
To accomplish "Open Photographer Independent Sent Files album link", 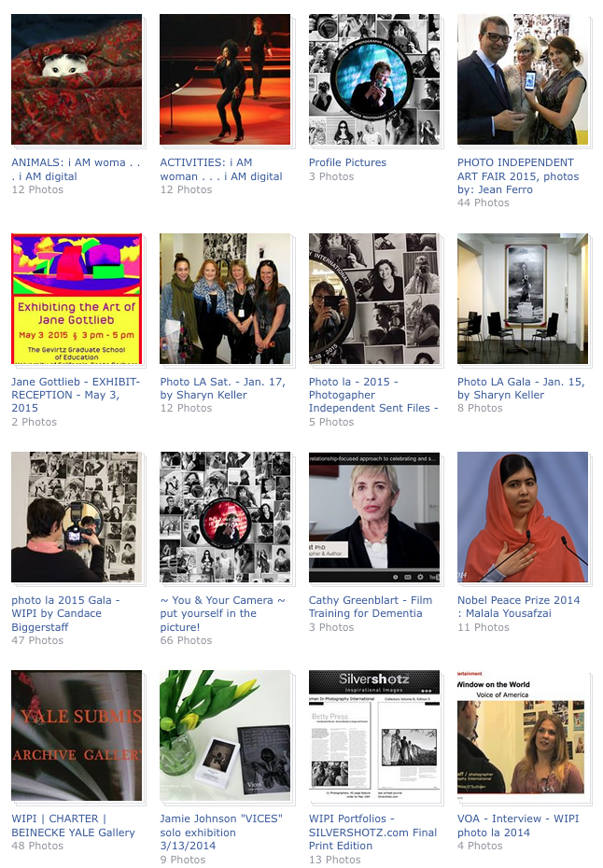I will (373, 395).
